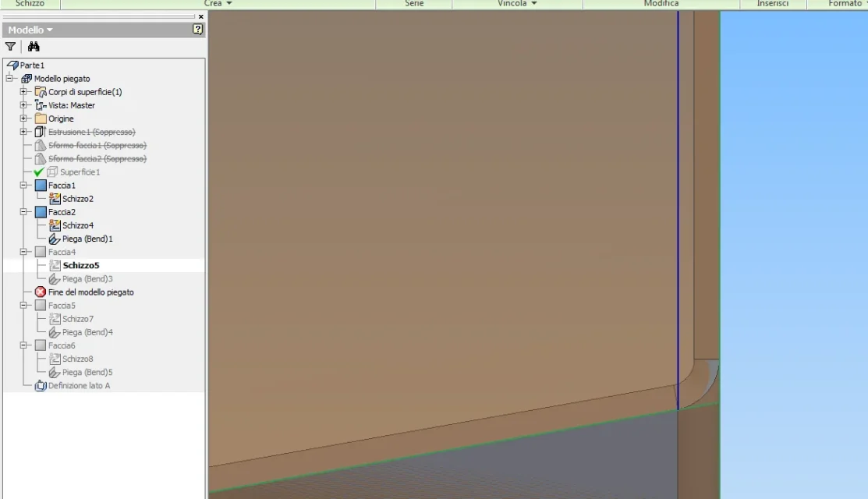868x499 pixels.
Task: Select the Parte1 label
Action: (x=32, y=65)
